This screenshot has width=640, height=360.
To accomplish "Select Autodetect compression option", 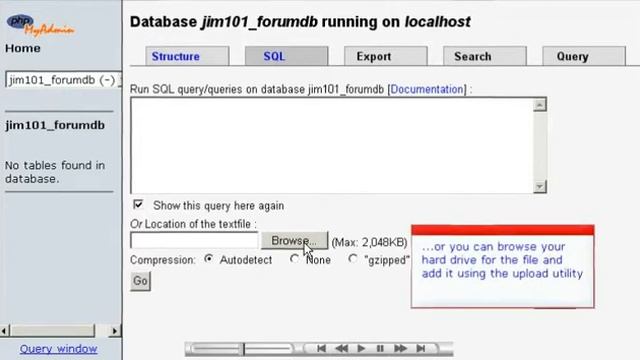I will pos(209,259).
